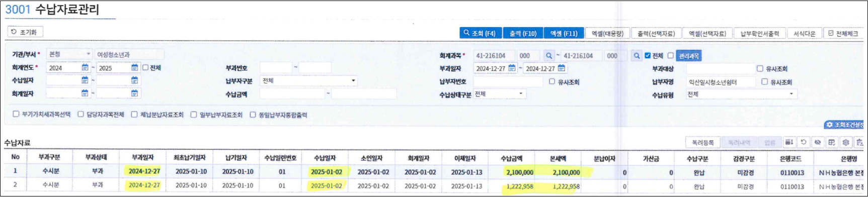The image size is (868, 197).
Task: Check 유사조회 next to 납부자명
Action: point(764,81)
